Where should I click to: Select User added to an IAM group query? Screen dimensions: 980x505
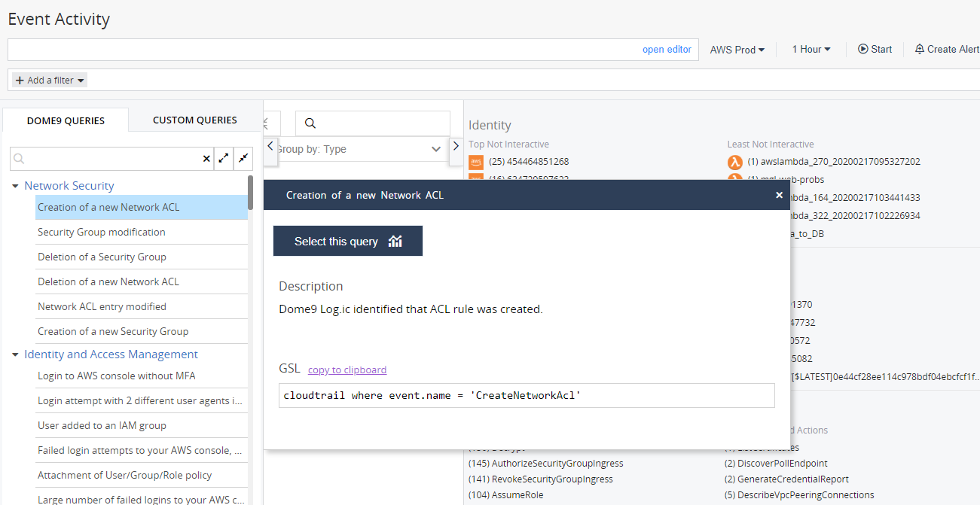pyautogui.click(x=142, y=425)
